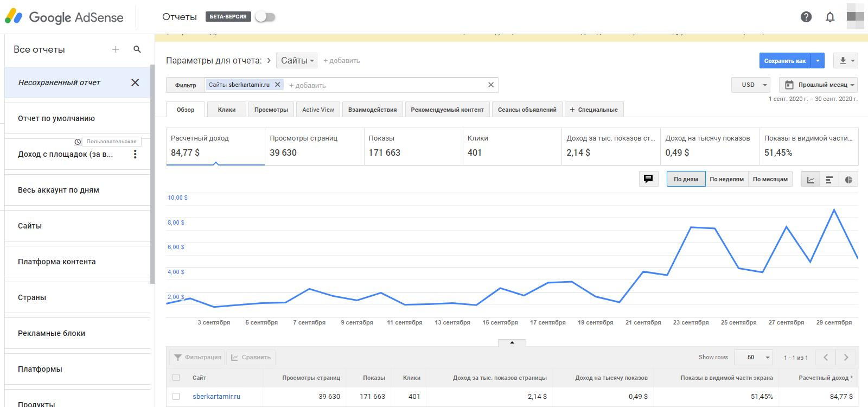Open the Help question mark icon
868x407 pixels.
coord(806,17)
